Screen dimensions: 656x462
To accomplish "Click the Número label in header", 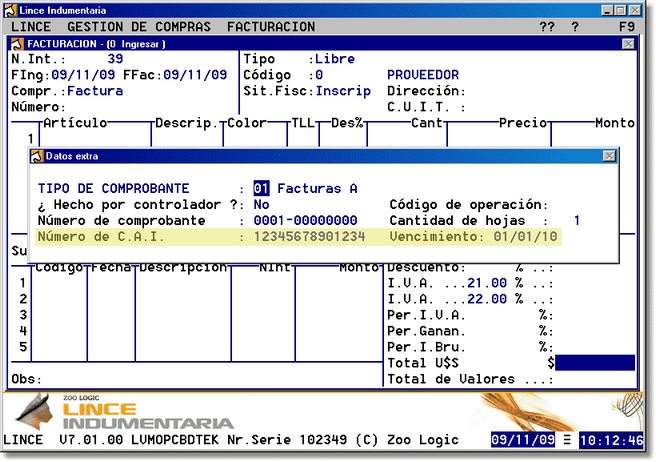I will click(38, 107).
